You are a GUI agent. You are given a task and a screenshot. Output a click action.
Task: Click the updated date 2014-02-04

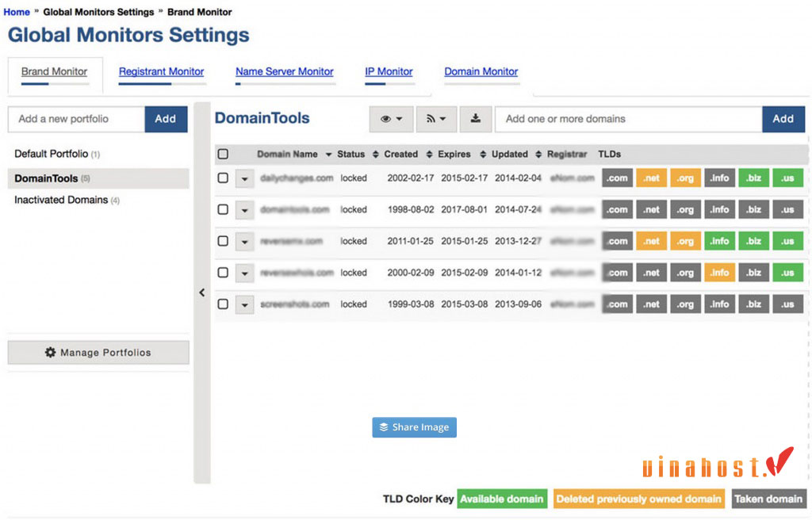point(519,178)
